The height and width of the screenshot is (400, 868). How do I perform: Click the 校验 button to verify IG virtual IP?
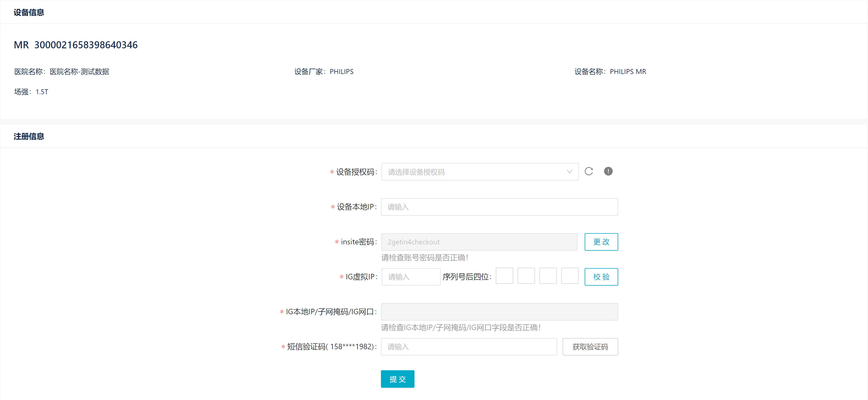(x=601, y=277)
